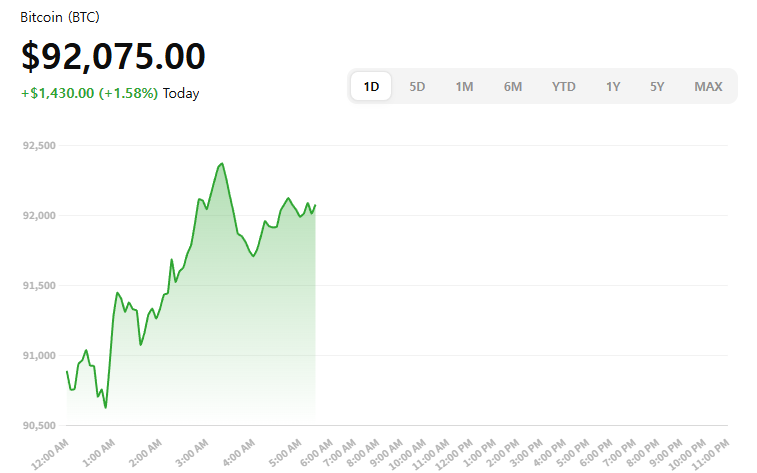
Task: Select the MAX range tab
Action: point(708,86)
